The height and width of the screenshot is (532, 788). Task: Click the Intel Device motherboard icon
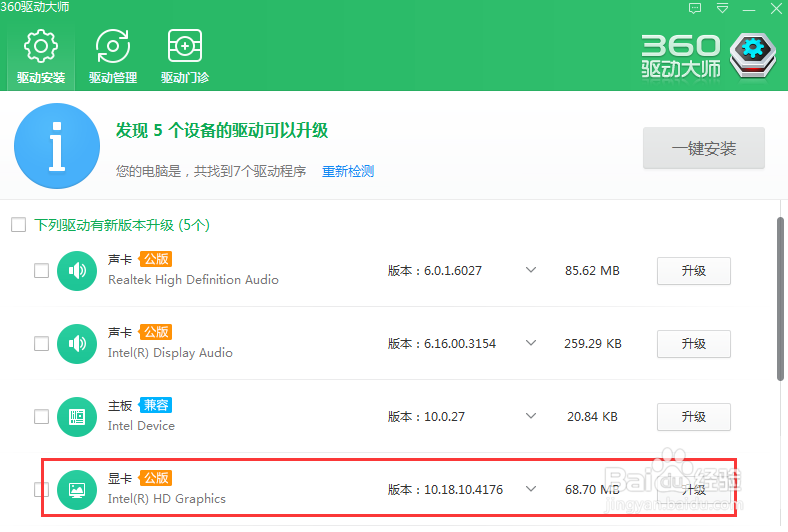77,416
